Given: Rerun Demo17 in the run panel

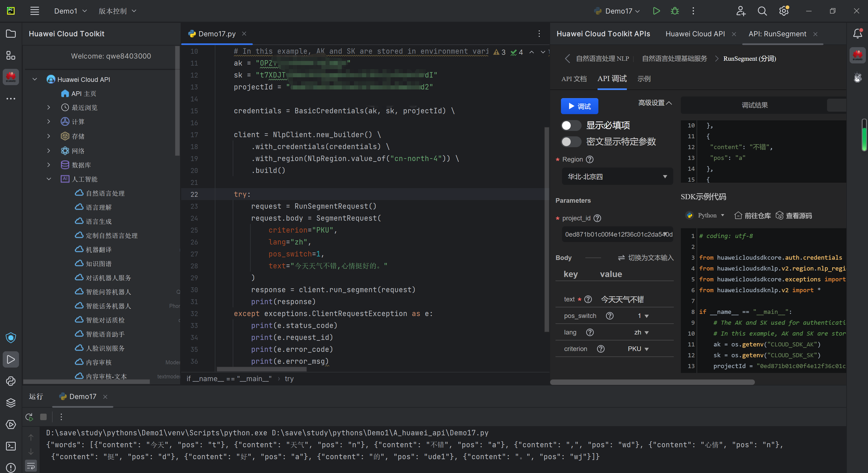Looking at the screenshot, I should [x=29, y=417].
